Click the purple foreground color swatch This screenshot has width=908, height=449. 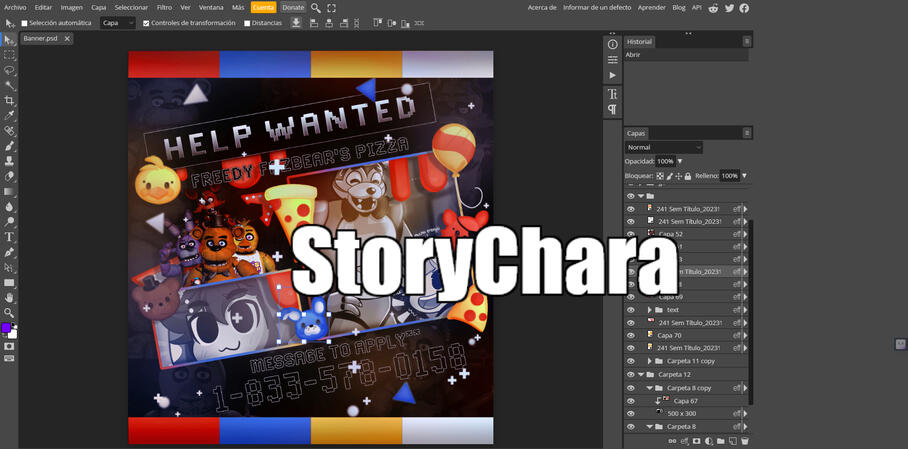pos(6,328)
